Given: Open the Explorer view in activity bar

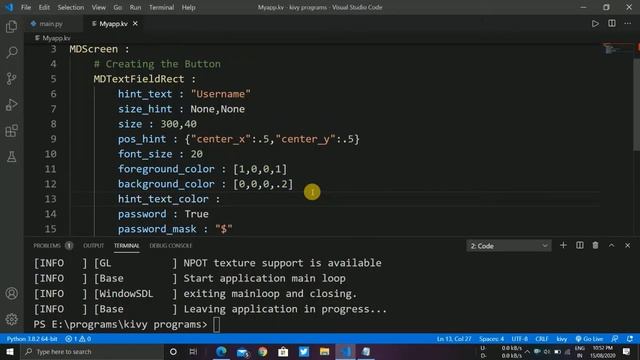Looking at the screenshot, I should [x=11, y=27].
